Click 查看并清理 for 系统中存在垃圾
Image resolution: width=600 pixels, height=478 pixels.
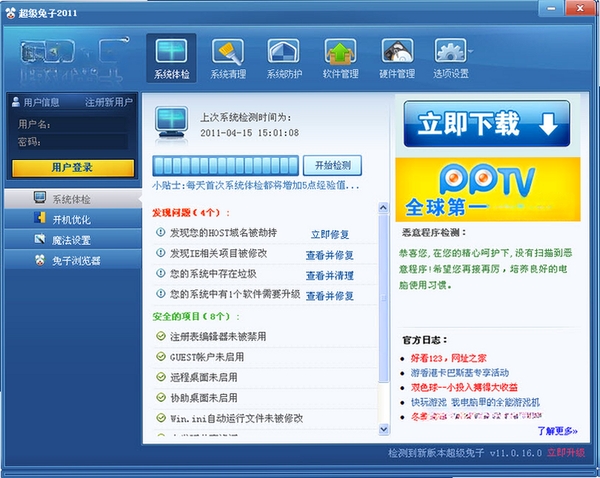click(x=329, y=276)
